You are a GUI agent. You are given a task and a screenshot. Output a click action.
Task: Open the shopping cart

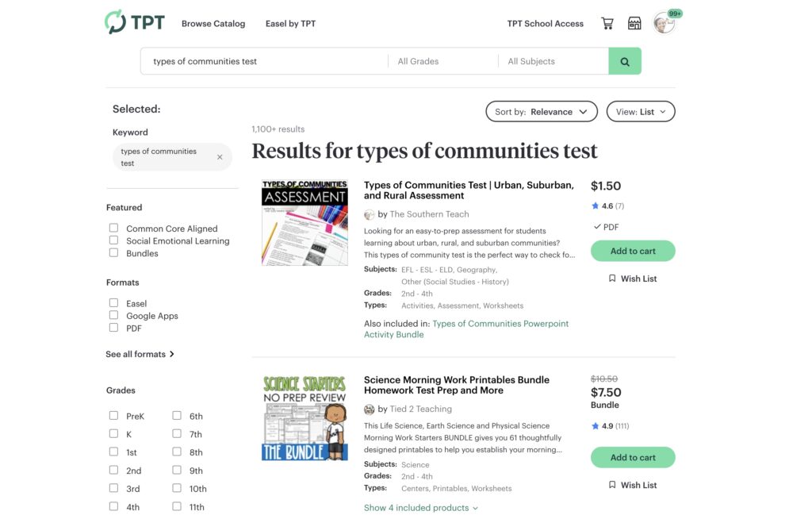point(607,23)
